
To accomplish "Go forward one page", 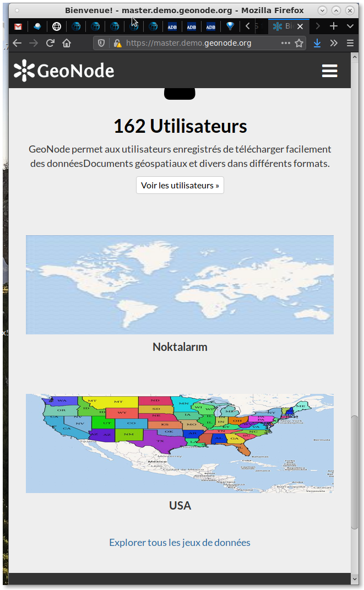I will click(x=34, y=44).
